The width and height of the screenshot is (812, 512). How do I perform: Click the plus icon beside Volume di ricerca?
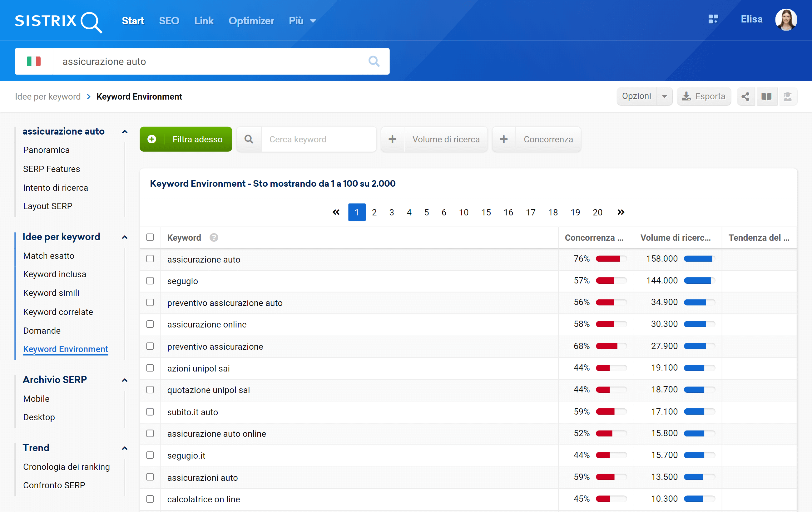[x=393, y=139]
